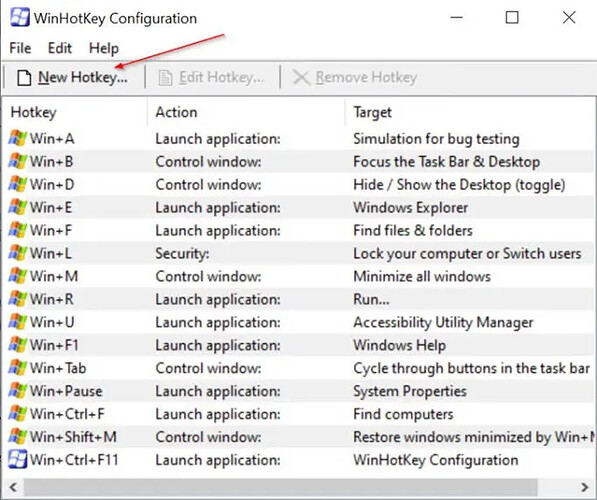The height and width of the screenshot is (500, 597).
Task: Sort by the Hotkey column header
Action: [x=34, y=112]
